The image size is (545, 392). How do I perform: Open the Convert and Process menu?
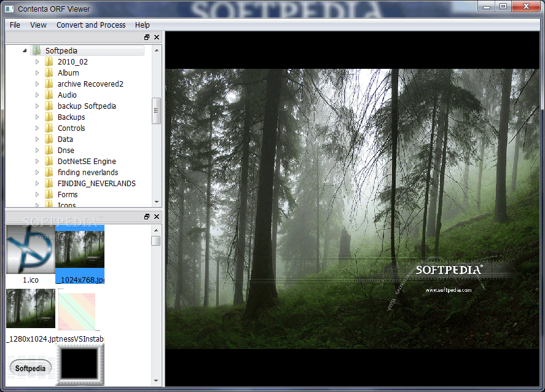(x=91, y=25)
